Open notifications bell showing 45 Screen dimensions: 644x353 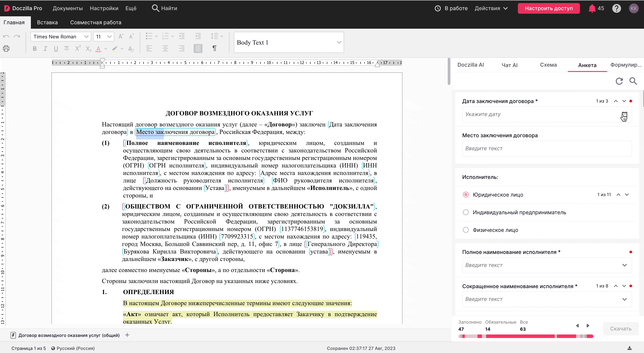coord(592,8)
